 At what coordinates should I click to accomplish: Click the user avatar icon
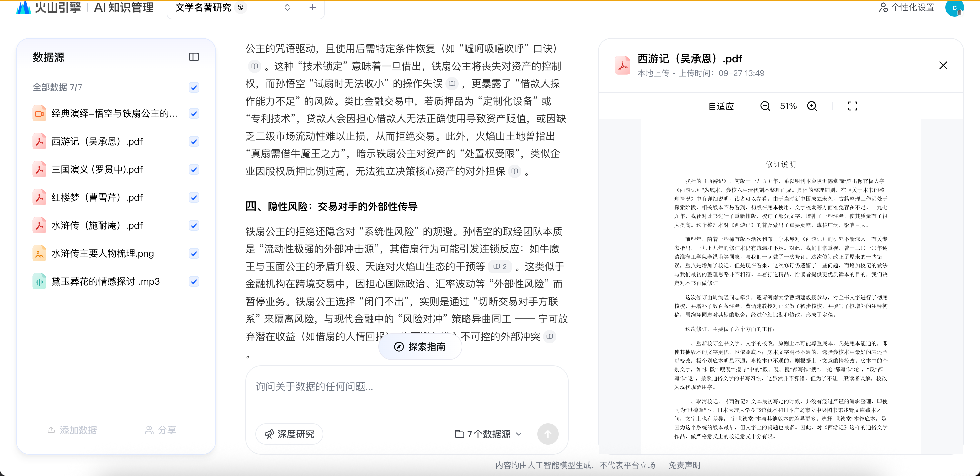[954, 8]
